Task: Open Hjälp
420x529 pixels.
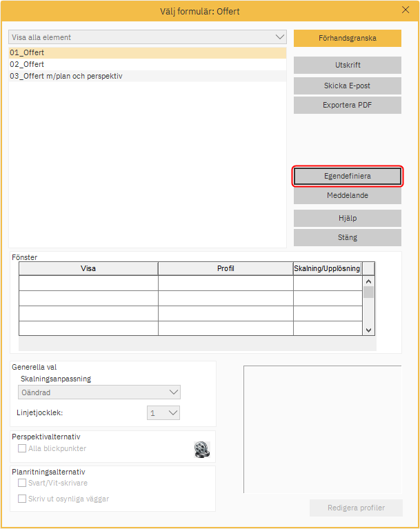Action: pyautogui.click(x=348, y=218)
